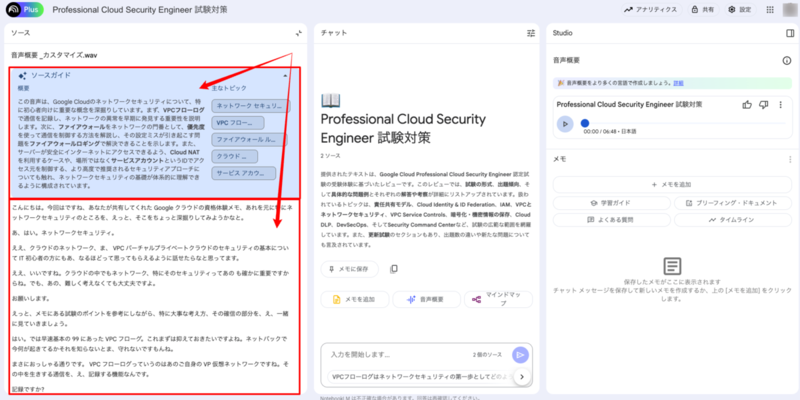Screen dimensions: 800x400
Task: Thumbs up the audio overview
Action: [x=747, y=105]
